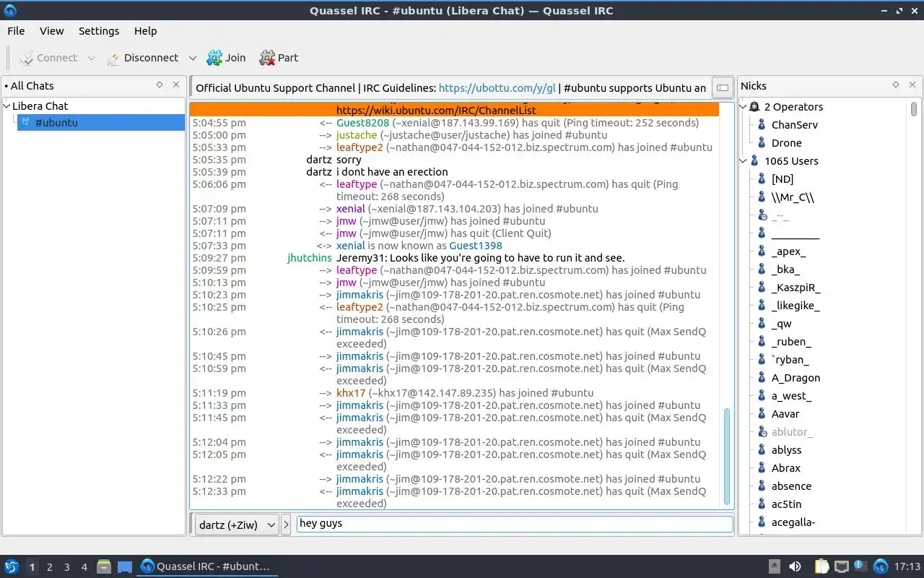Click the network tray icon
Screen dimensions: 924x578
coord(842,566)
